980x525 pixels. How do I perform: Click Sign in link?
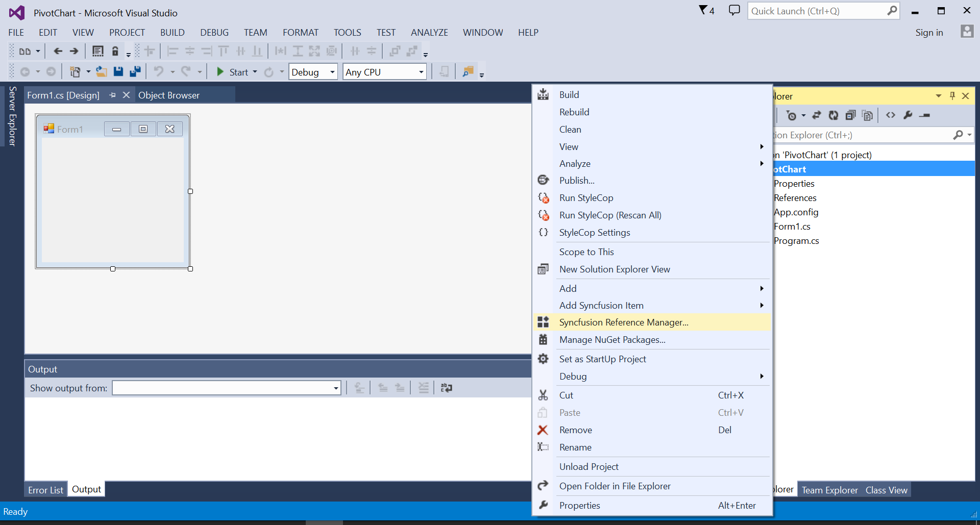(x=929, y=33)
